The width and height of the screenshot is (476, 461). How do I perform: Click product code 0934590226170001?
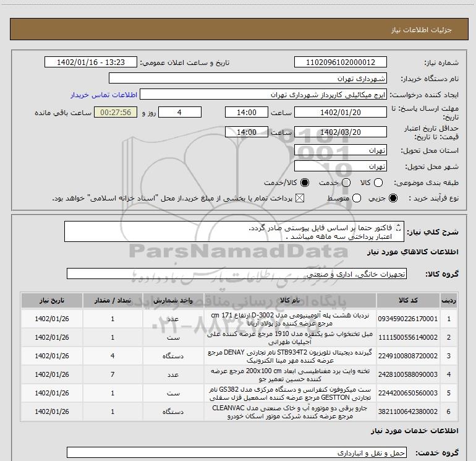408,319
